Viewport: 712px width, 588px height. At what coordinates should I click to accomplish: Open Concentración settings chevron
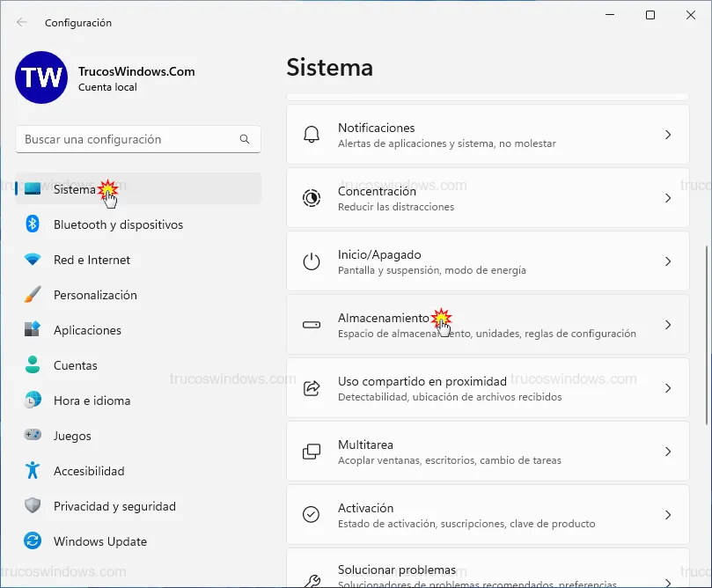(668, 198)
